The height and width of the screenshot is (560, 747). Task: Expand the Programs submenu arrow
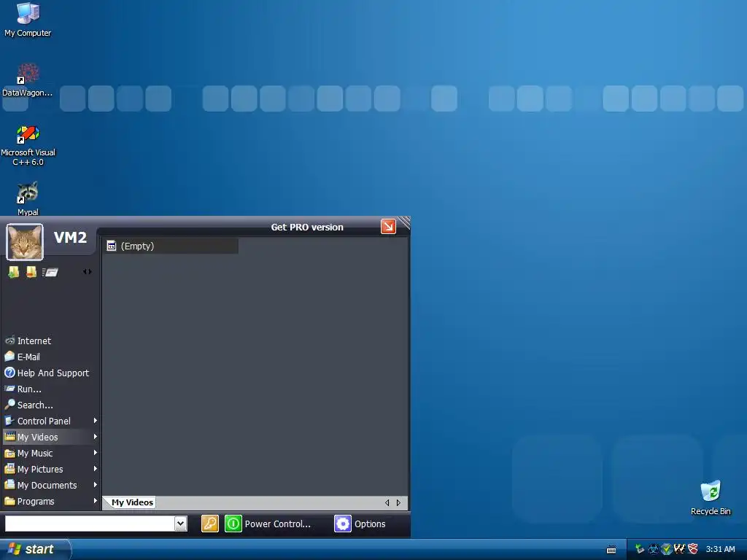[96, 500]
